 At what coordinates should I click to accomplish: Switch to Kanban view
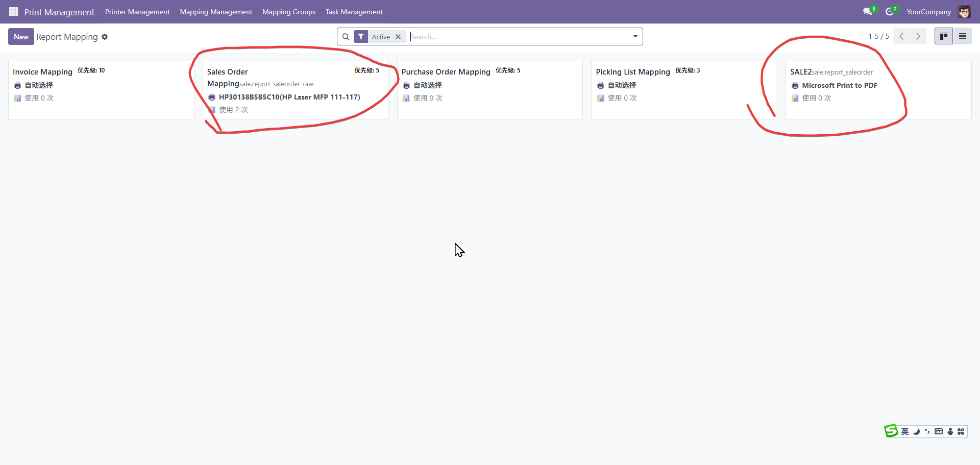[943, 36]
